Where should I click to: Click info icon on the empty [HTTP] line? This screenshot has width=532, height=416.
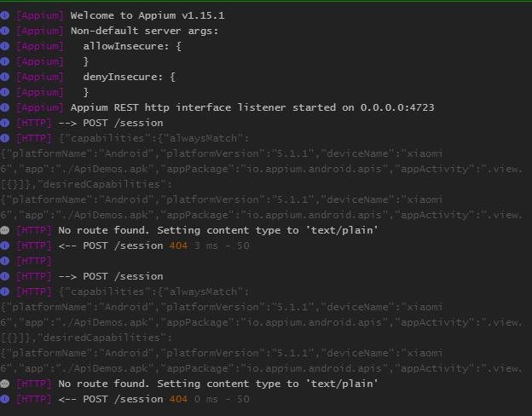[5, 261]
